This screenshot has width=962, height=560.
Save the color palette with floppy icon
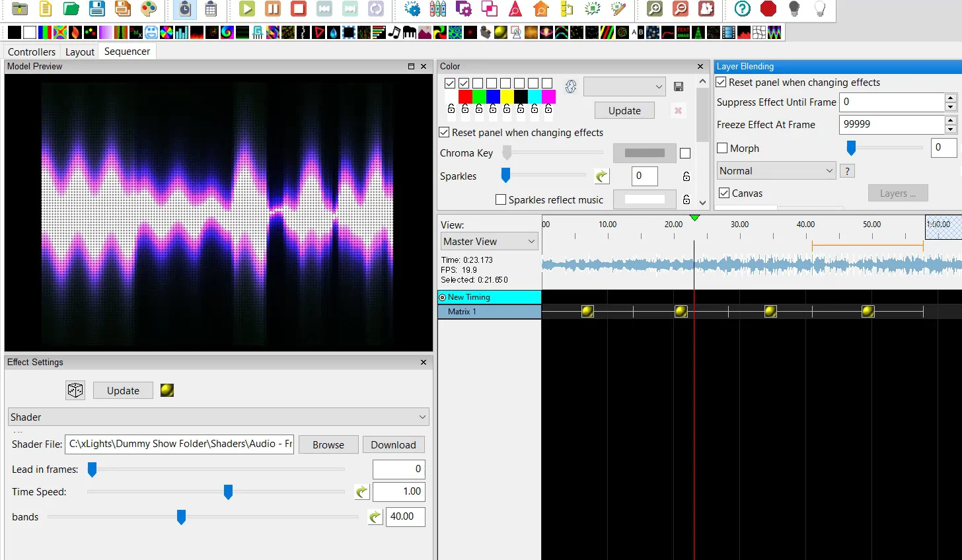679,87
